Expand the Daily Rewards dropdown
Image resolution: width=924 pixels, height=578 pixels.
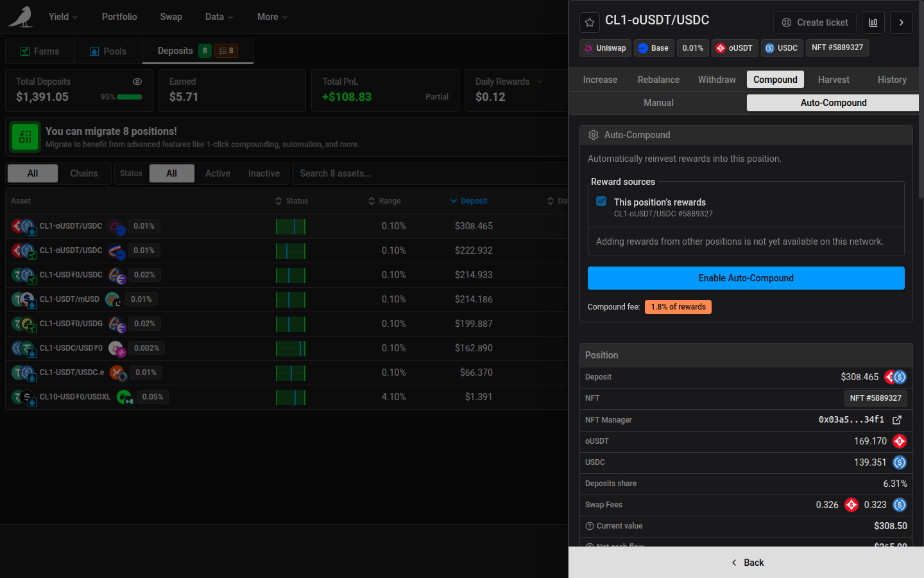pos(540,82)
